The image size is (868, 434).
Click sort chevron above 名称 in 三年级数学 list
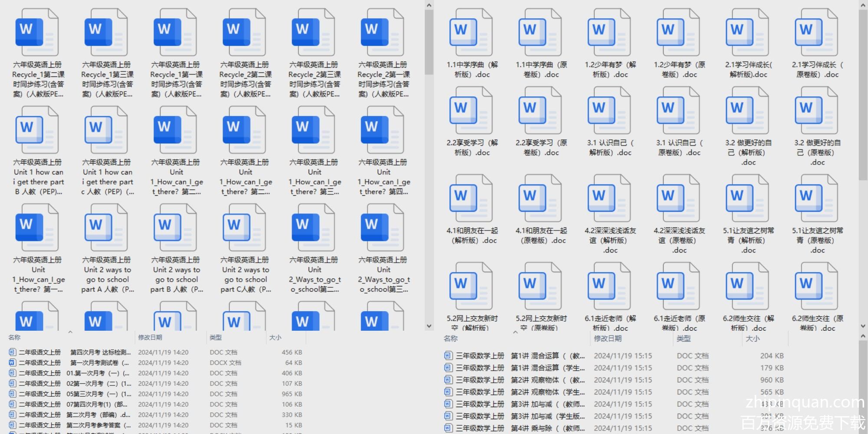tap(515, 332)
